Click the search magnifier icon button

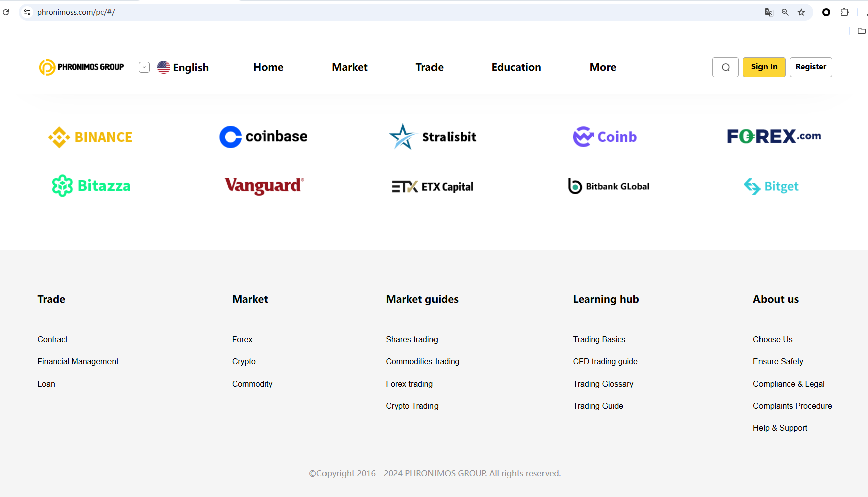(x=725, y=67)
